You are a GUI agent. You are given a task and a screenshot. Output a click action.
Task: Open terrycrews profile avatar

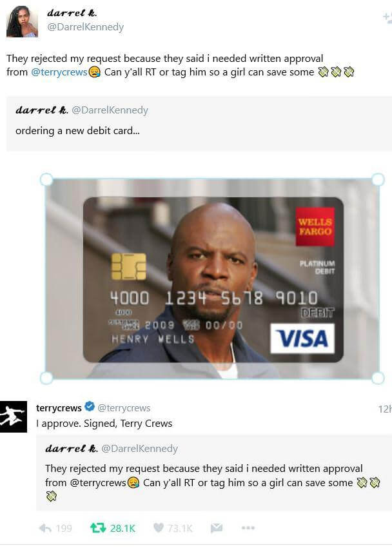(x=14, y=416)
